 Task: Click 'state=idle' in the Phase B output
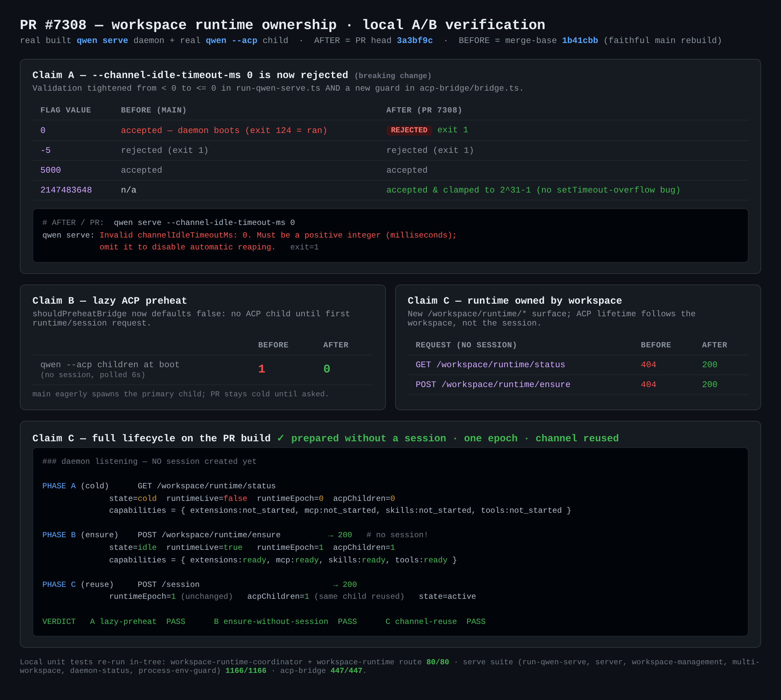click(133, 547)
